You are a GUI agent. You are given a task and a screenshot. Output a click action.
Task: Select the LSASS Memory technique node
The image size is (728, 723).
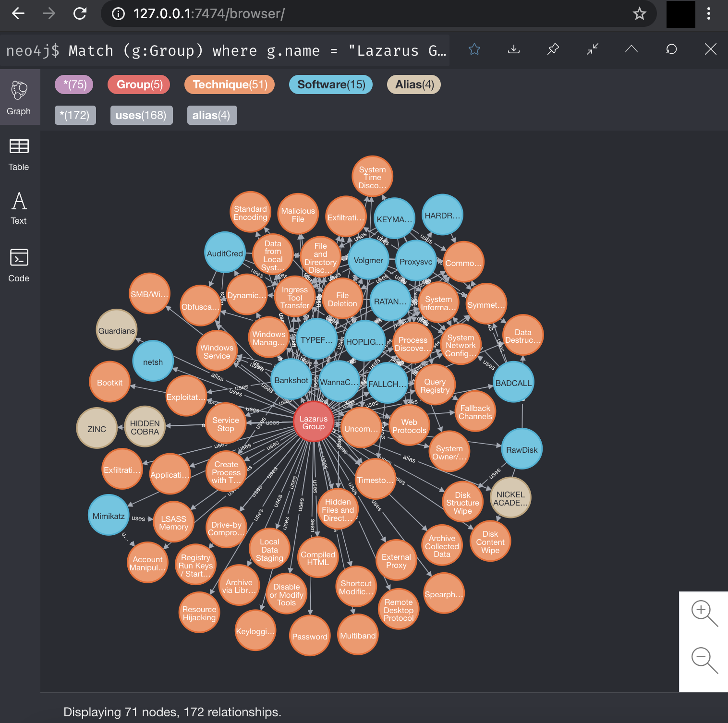[173, 522]
